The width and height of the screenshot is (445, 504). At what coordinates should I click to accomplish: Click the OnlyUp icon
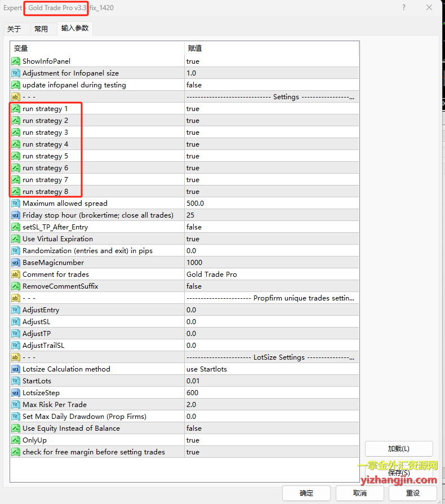click(16, 440)
